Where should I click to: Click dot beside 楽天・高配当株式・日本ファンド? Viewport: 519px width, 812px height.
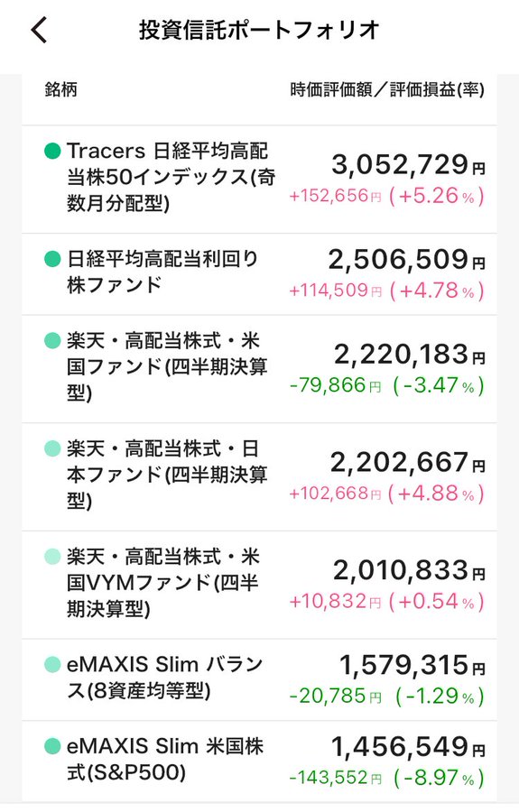tap(52, 448)
